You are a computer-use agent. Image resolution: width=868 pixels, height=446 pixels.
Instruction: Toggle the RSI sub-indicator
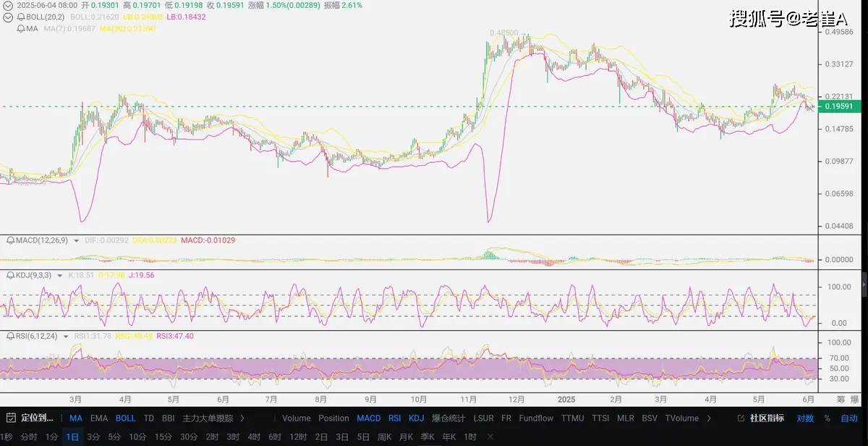coord(394,418)
